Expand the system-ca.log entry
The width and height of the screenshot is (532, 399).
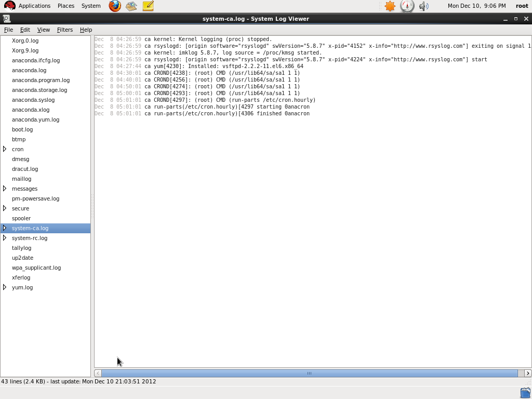pos(5,228)
